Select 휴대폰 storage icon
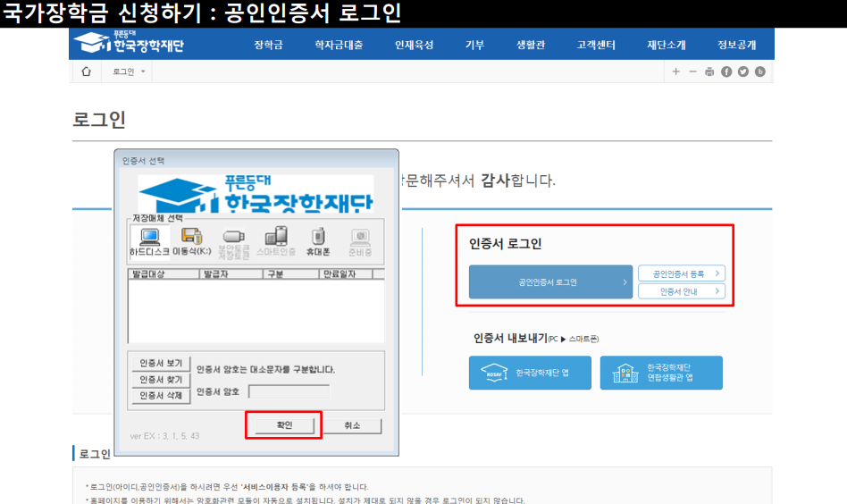This screenshot has height=504, width=847. [x=318, y=242]
